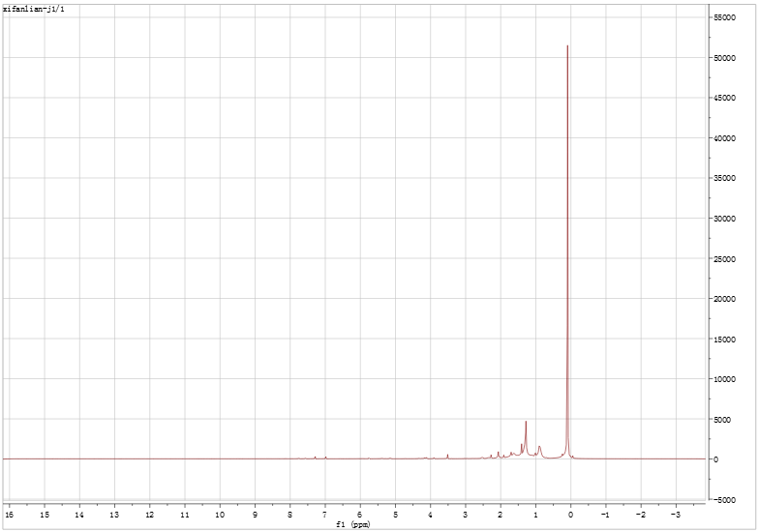Click the medium peak near 1.3 ppm
Viewport: 759px width, 532px height.
(526, 437)
